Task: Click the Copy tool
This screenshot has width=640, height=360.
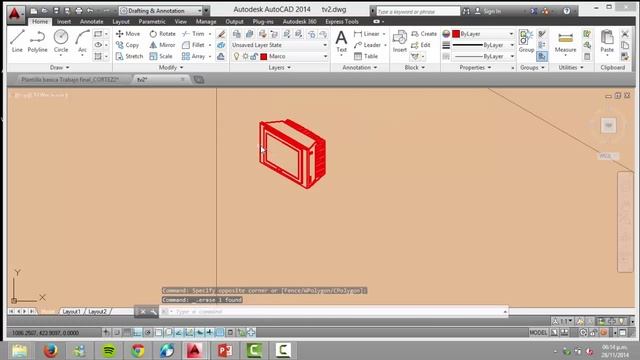Action: tap(127, 45)
